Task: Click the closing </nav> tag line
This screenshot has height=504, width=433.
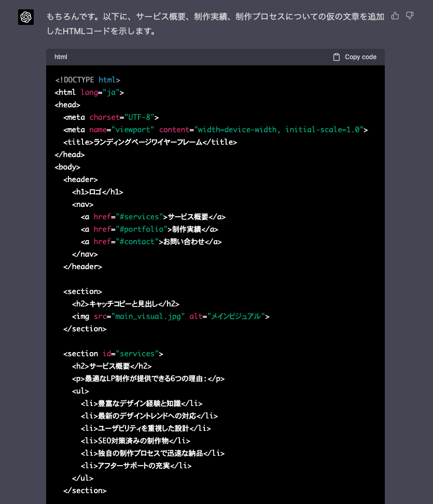Action: click(x=85, y=254)
